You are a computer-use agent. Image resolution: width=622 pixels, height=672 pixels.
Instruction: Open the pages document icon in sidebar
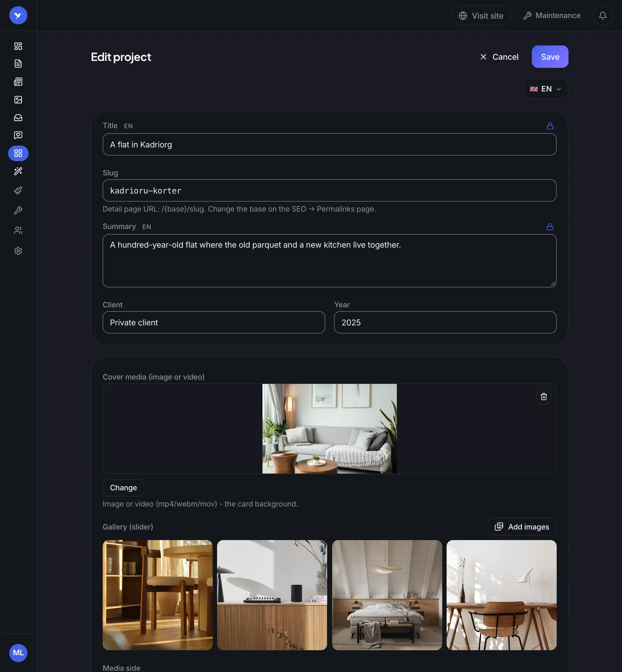click(x=18, y=64)
